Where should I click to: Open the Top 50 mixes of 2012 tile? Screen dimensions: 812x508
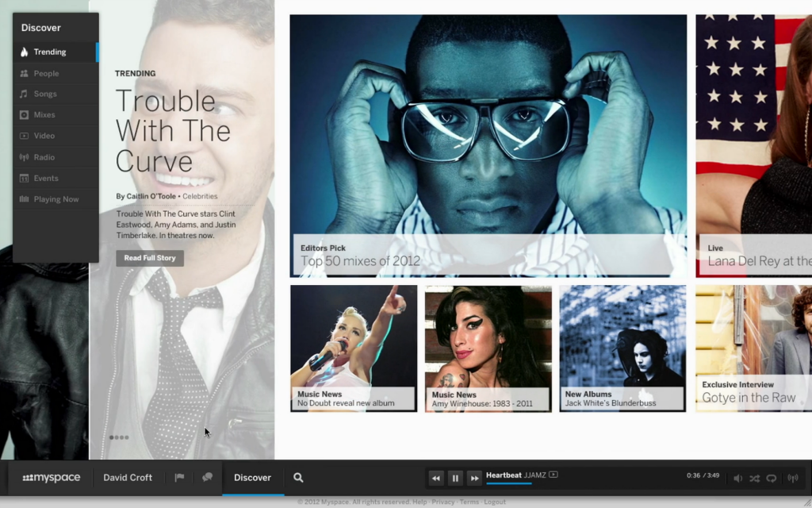(x=488, y=146)
